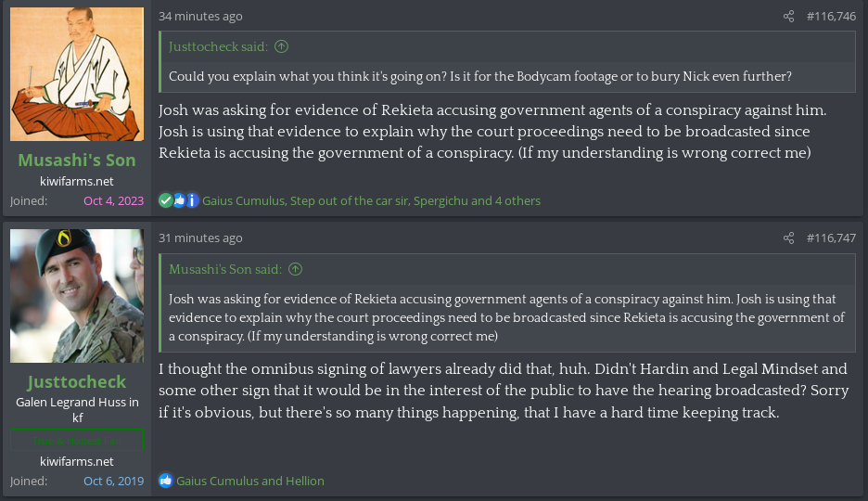Open post number #116,746 permalink
The width and height of the screenshot is (868, 501).
pyautogui.click(x=831, y=17)
